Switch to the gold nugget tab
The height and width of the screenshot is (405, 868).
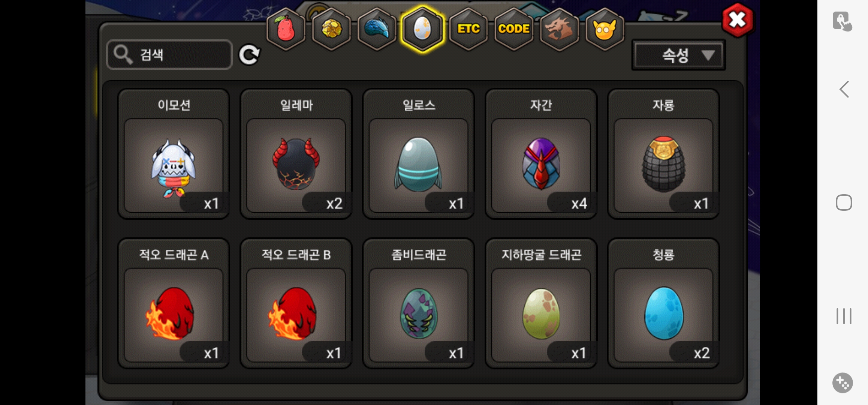pos(331,29)
